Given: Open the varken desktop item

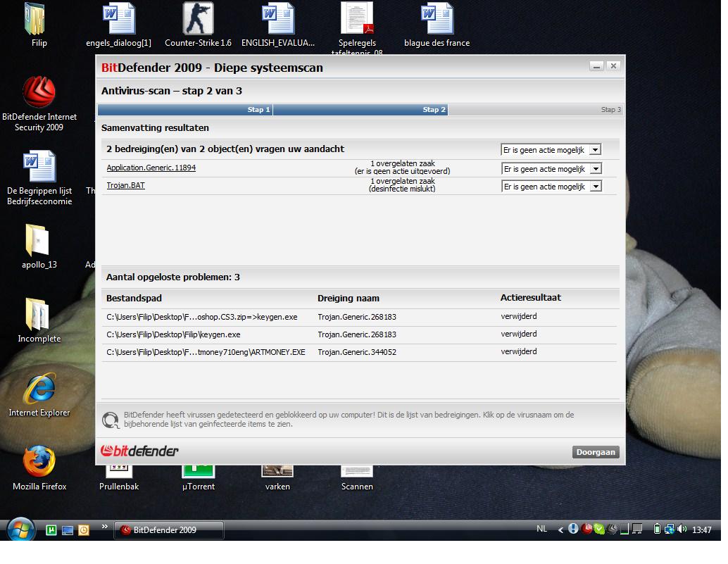Looking at the screenshot, I should [277, 478].
